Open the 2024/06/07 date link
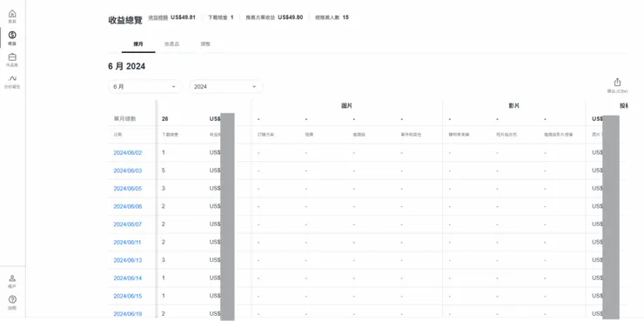Image resolution: width=644 pixels, height=321 pixels. 128,224
